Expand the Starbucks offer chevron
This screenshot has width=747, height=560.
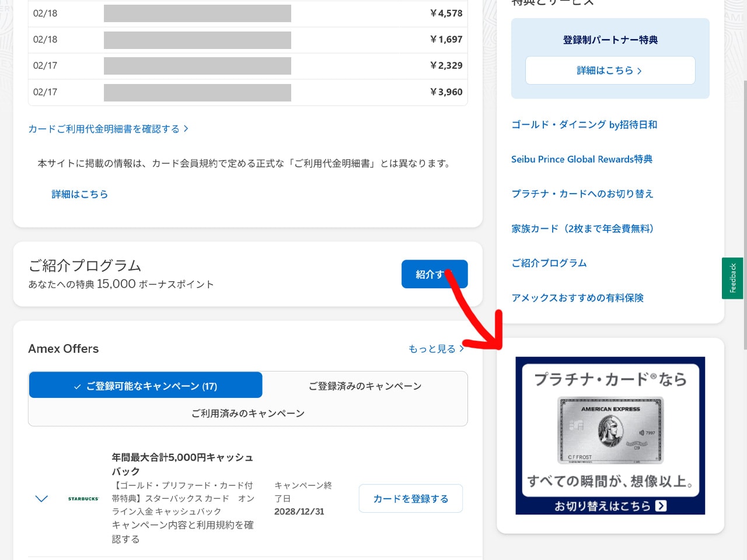click(x=41, y=499)
